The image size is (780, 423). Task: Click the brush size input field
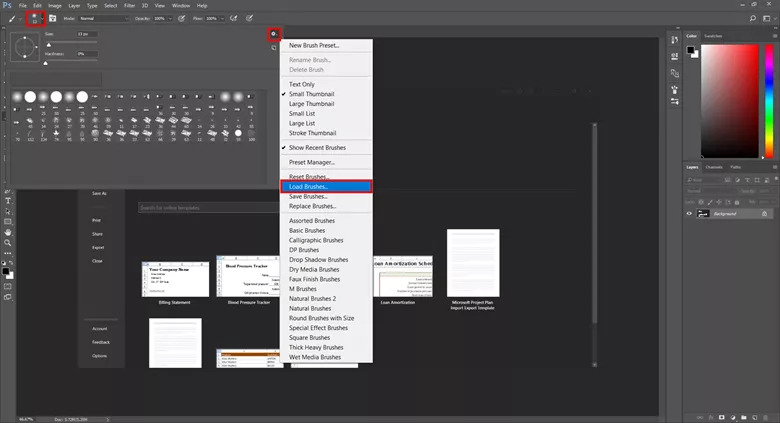pyautogui.click(x=87, y=34)
